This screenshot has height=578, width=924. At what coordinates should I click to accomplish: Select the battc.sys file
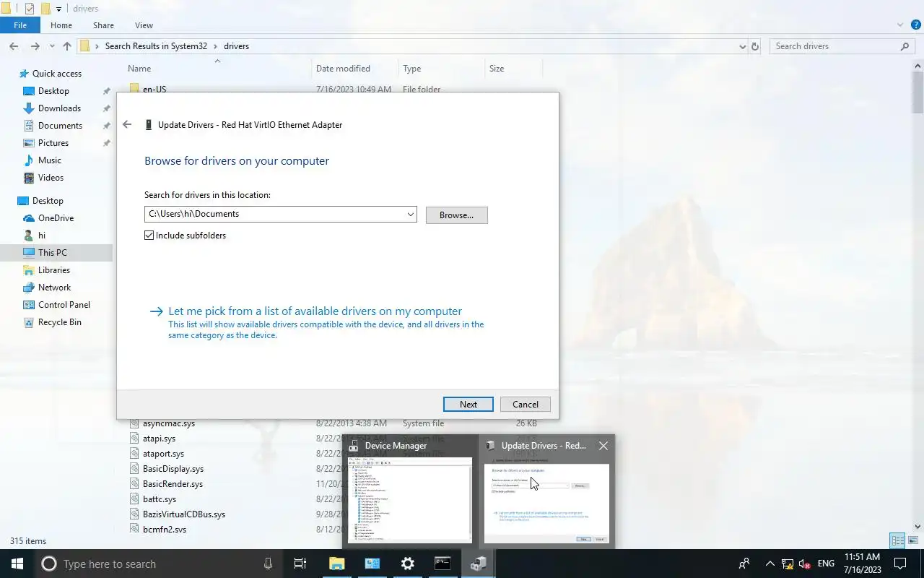160,499
